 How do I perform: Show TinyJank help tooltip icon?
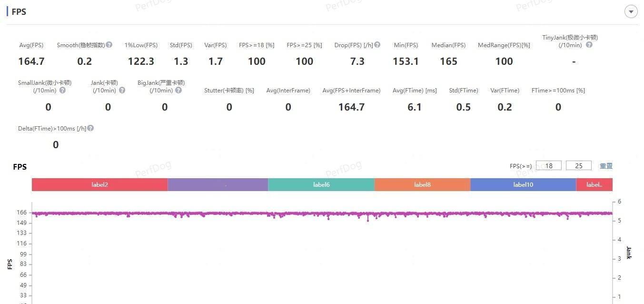(x=589, y=45)
